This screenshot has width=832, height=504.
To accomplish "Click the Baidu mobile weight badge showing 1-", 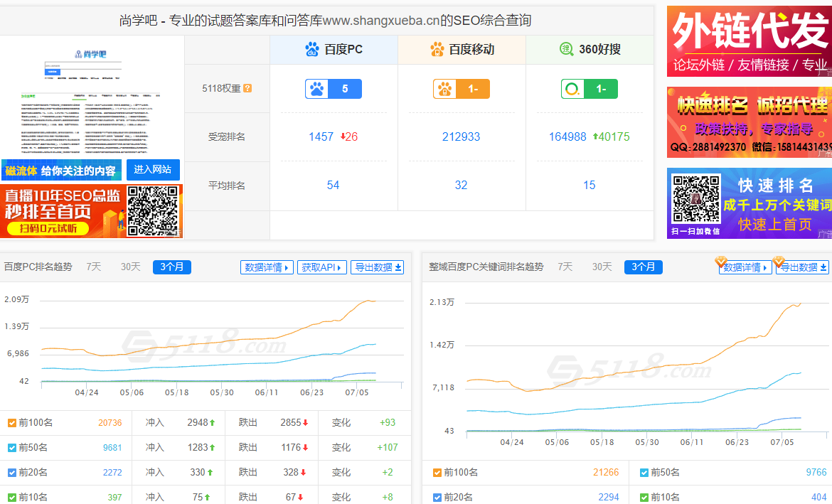I will pos(461,89).
